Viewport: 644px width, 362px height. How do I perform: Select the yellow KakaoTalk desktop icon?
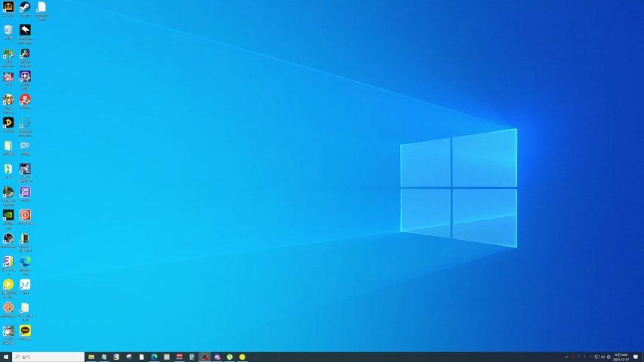tap(25, 330)
